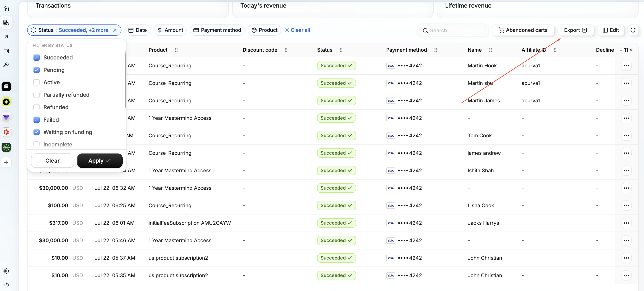The width and height of the screenshot is (644, 291).
Task: Open the Date filter dropdown
Action: 137,30
